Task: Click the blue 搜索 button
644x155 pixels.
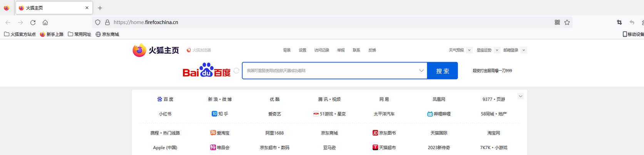Action: 443,71
